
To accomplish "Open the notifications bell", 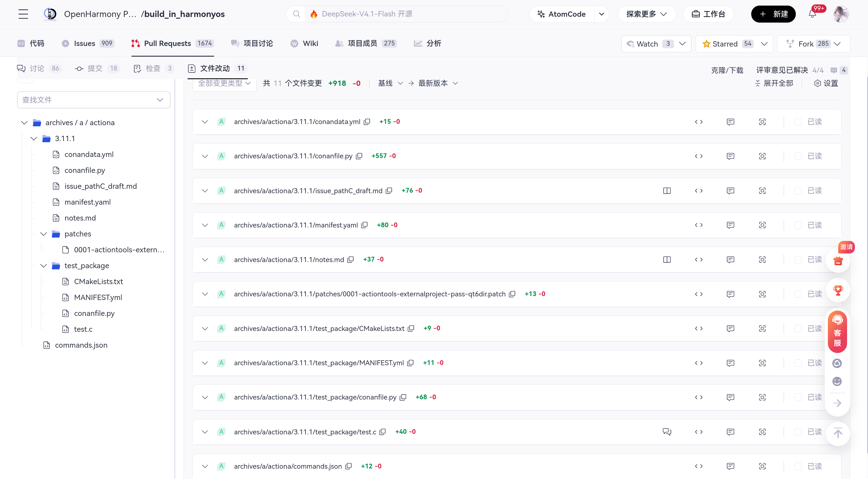I will click(x=813, y=14).
